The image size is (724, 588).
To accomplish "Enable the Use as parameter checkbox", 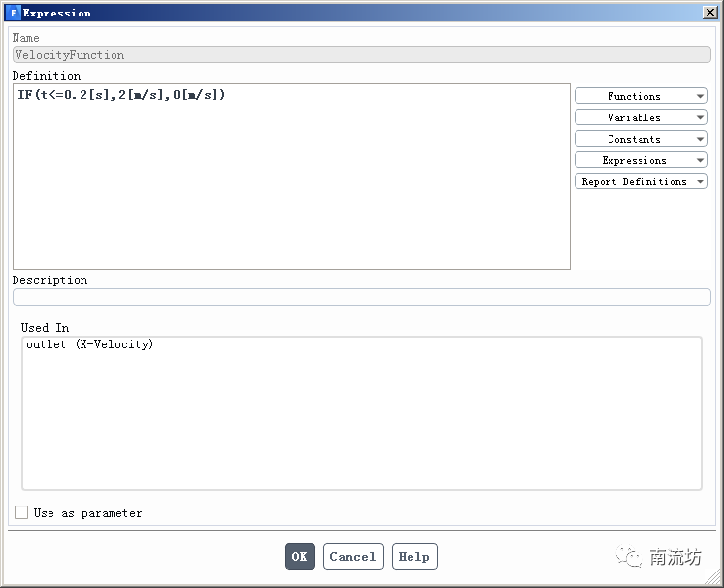I will point(21,512).
